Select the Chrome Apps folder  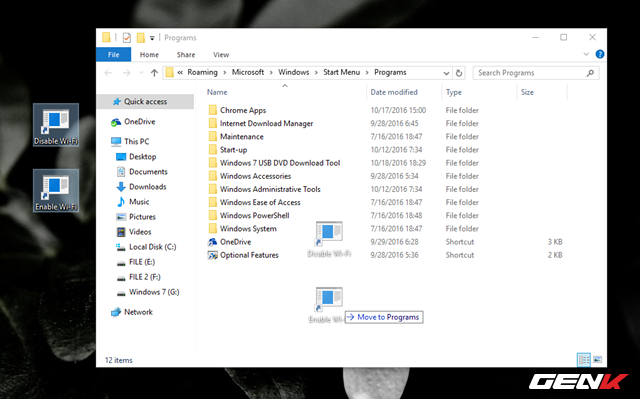243,110
